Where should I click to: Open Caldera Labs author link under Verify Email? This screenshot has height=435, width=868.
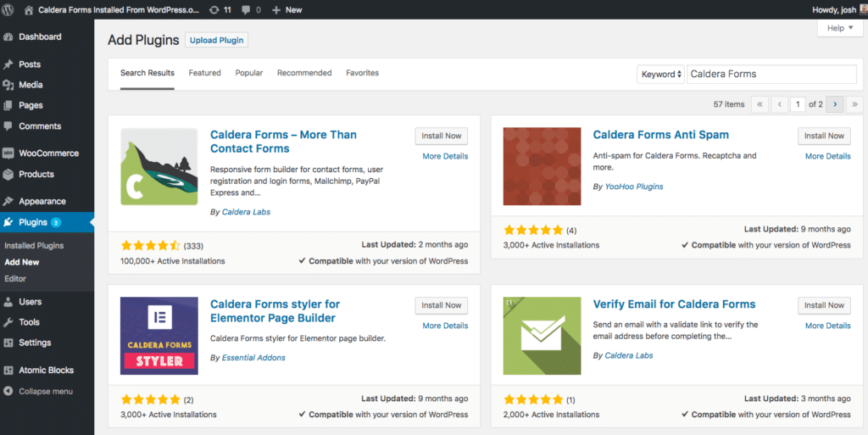point(629,356)
